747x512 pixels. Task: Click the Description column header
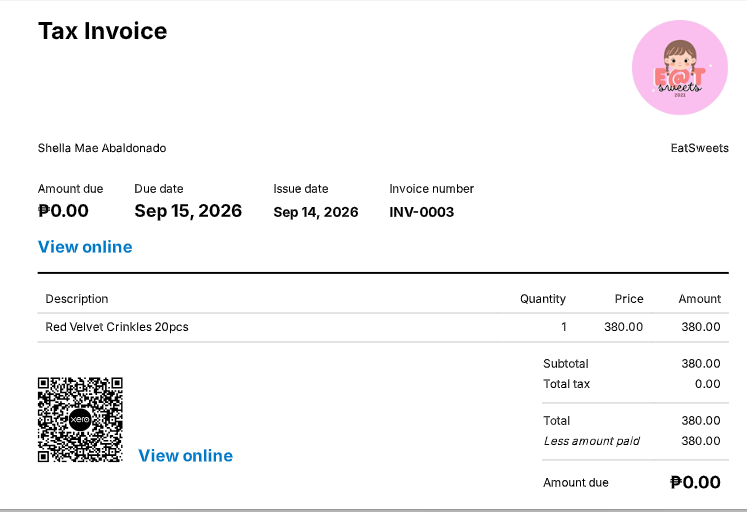(77, 299)
